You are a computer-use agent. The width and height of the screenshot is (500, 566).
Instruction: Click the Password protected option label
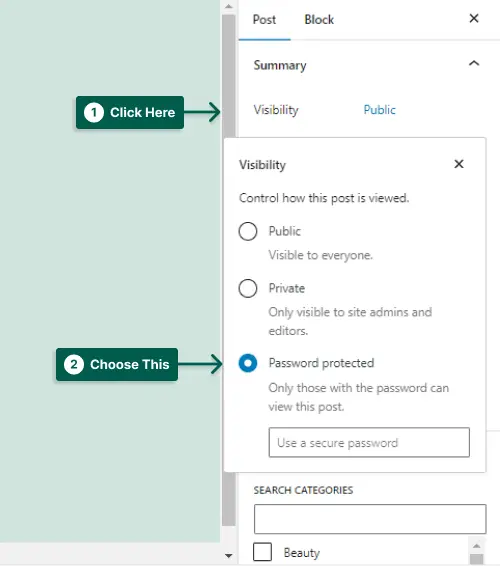(x=321, y=363)
